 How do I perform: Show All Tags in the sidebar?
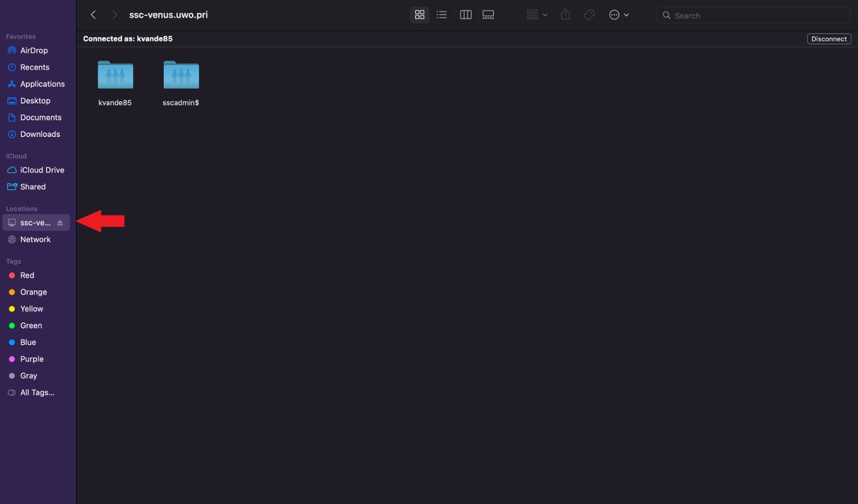pyautogui.click(x=36, y=392)
